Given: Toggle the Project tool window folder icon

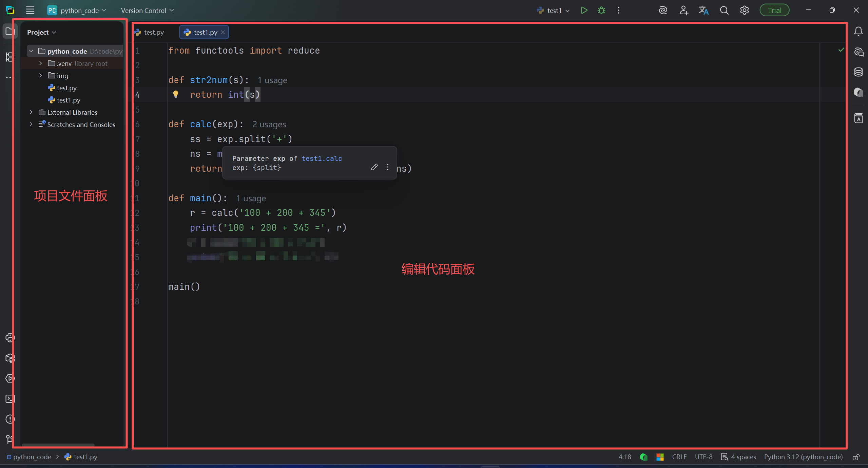Looking at the screenshot, I should (x=9, y=32).
